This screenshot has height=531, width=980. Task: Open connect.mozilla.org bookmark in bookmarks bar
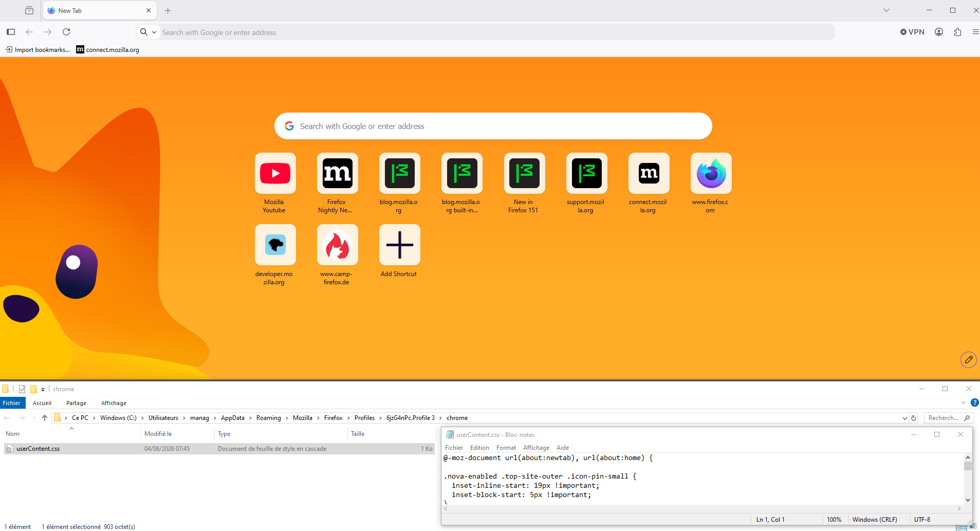pos(108,50)
